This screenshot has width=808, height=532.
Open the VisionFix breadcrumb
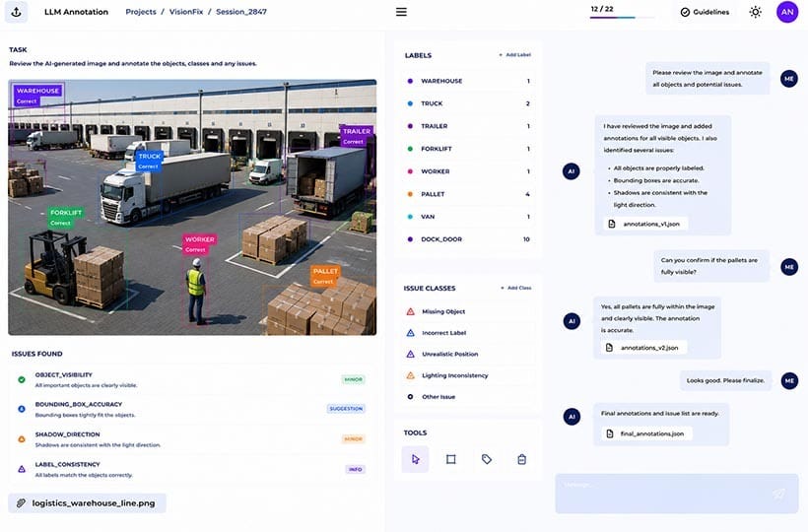(186, 12)
